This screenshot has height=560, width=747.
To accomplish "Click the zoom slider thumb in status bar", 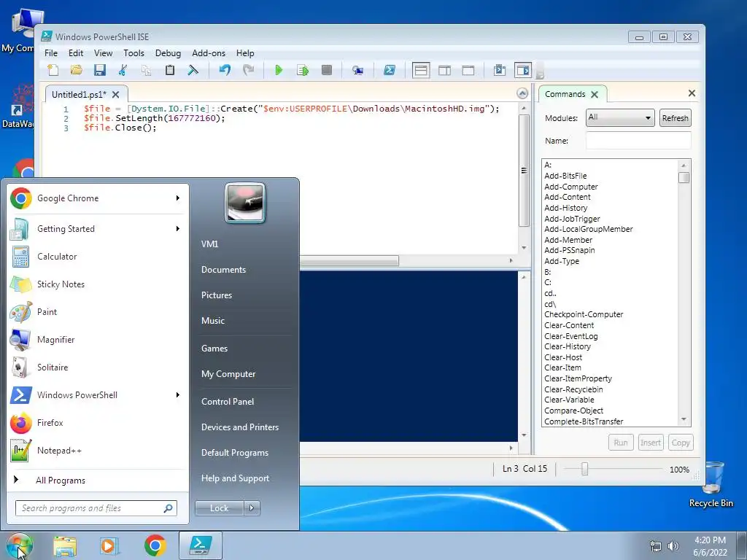I will 584,469.
